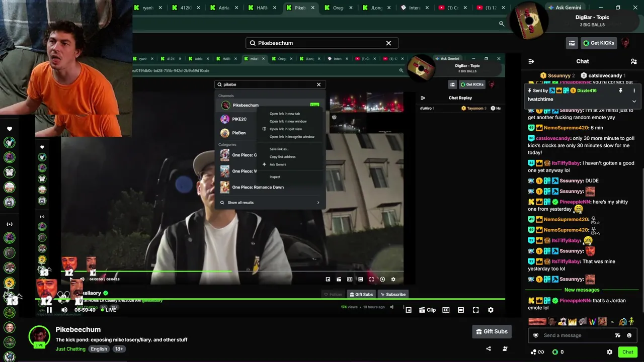Unpin the !watchtime pinned message

point(620,90)
